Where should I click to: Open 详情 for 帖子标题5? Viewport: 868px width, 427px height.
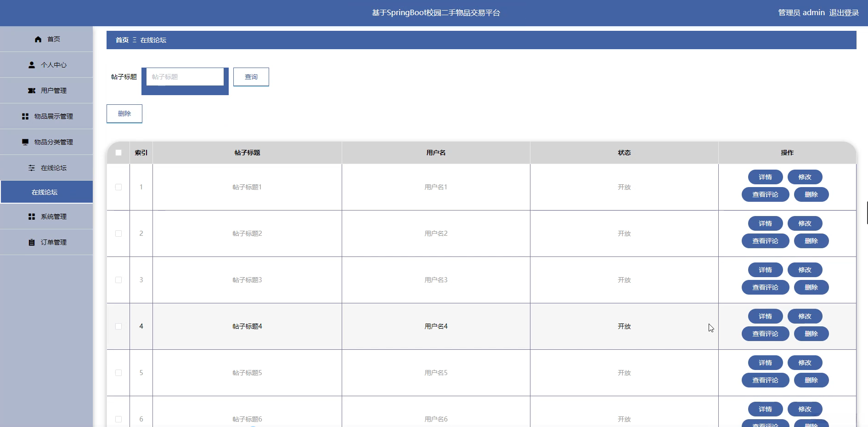(x=766, y=363)
